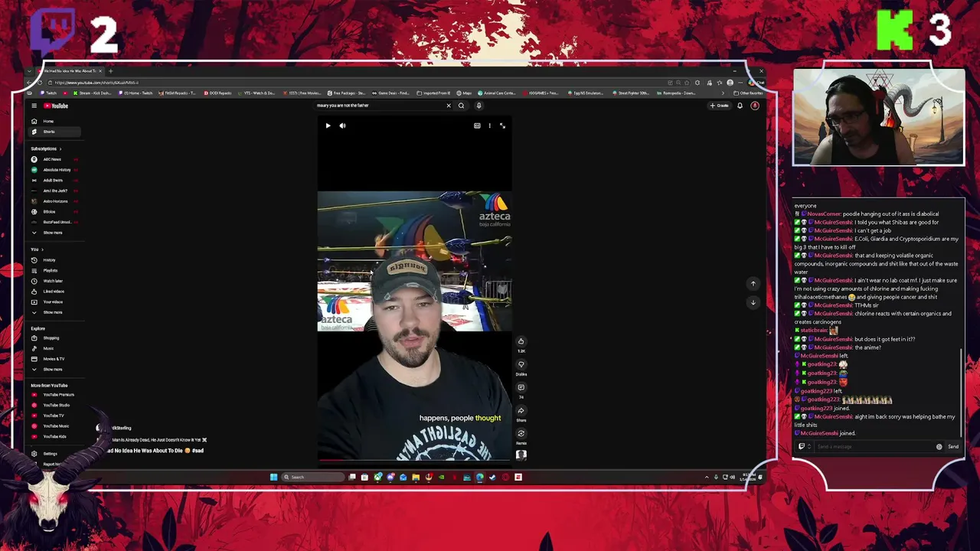Open the Astro Horizons subscription
Screen dimensions: 980x551
pyautogui.click(x=54, y=201)
